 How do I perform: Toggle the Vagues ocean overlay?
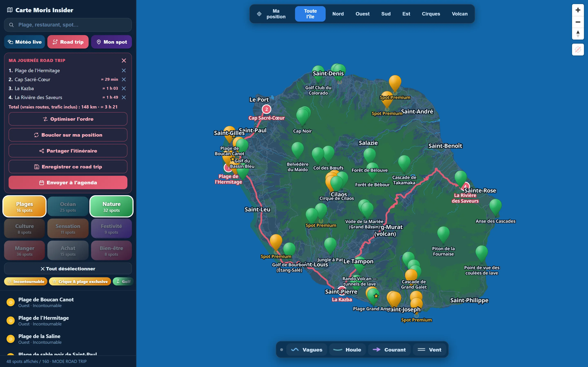tap(307, 350)
